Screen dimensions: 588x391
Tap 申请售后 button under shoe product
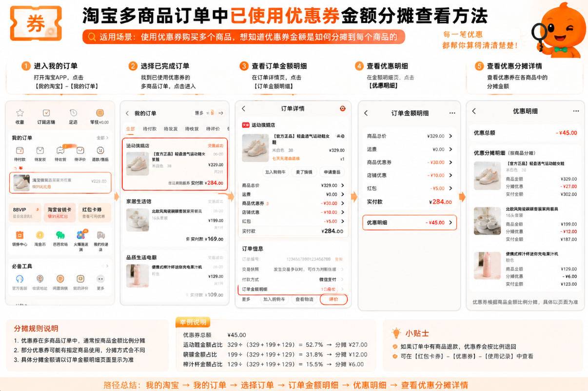click(331, 172)
